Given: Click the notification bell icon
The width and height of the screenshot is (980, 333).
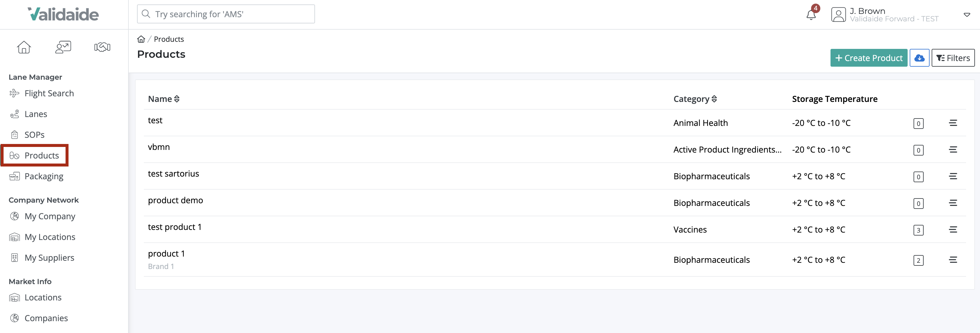Looking at the screenshot, I should [811, 15].
